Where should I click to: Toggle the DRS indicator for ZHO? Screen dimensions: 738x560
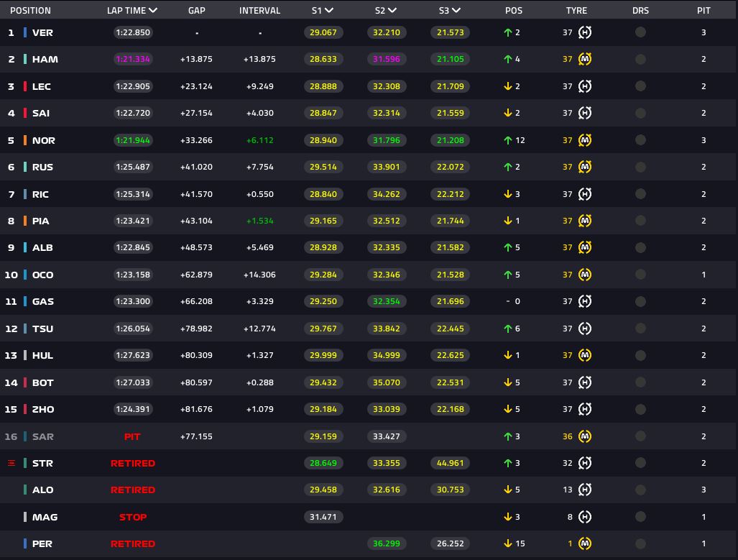point(640,409)
